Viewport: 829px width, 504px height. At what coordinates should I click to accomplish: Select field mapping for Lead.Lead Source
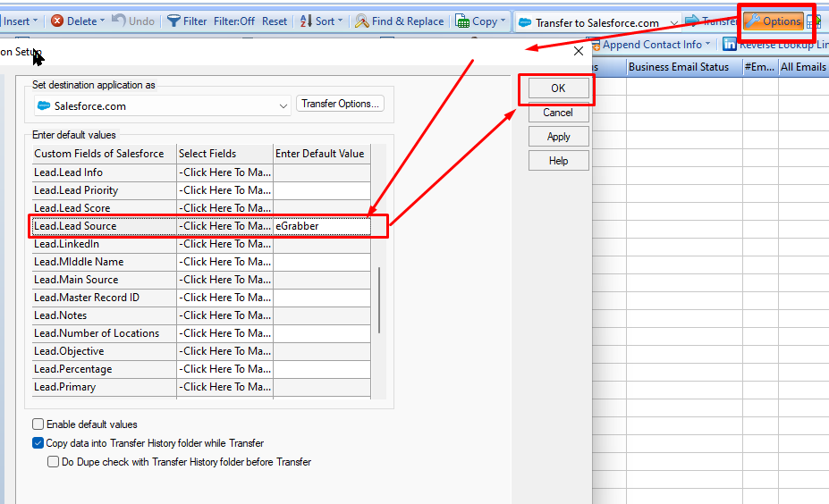click(x=224, y=226)
